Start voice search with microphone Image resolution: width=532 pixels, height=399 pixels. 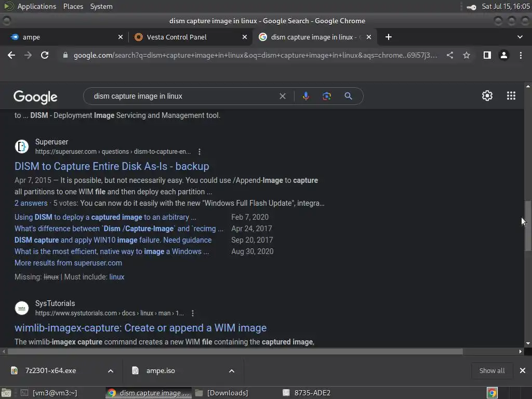coord(305,96)
